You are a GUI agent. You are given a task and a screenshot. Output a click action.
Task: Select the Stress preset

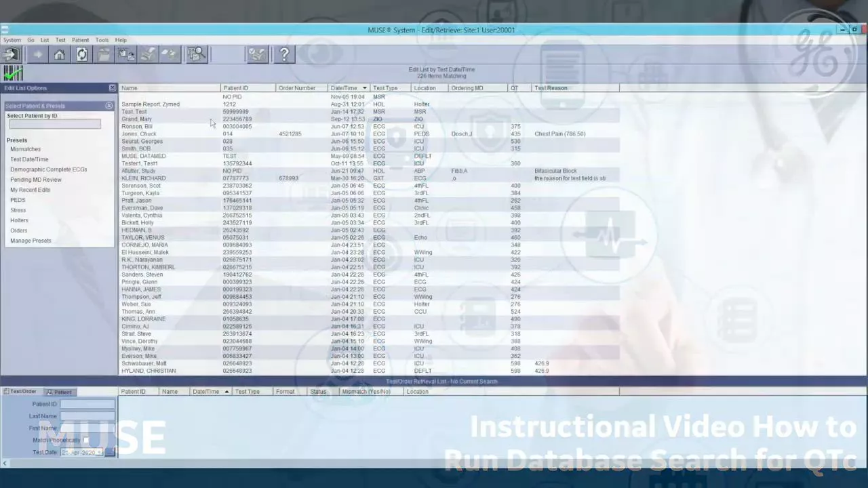point(18,210)
